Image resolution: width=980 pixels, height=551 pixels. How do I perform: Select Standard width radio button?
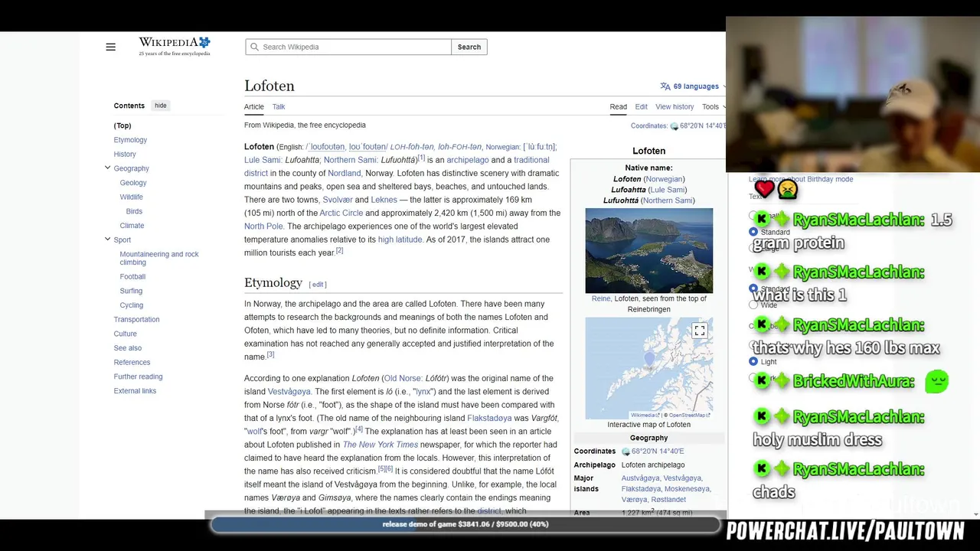pos(753,289)
